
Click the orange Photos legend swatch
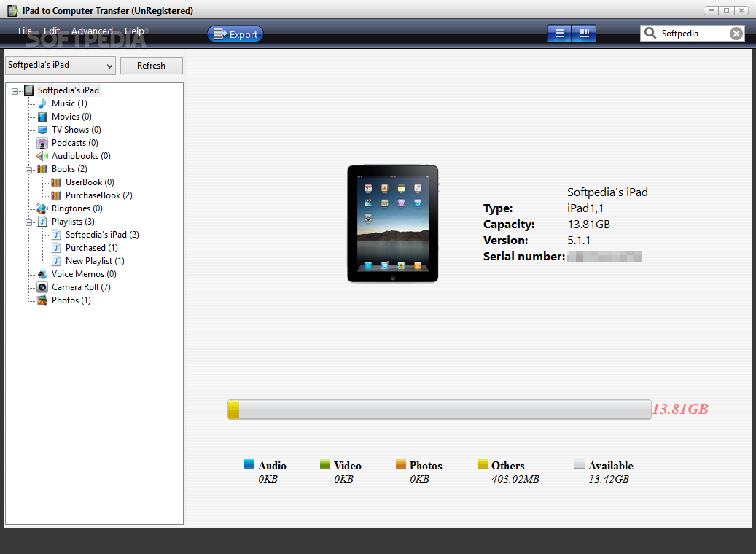pyautogui.click(x=401, y=464)
